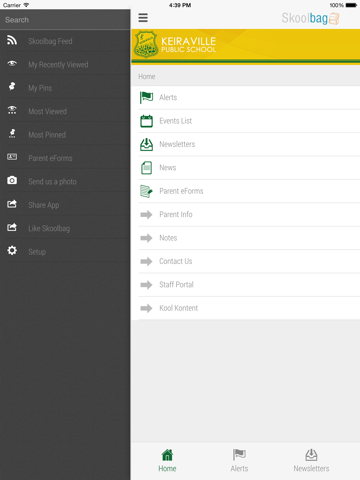Click the Newsletters inbox icon in list
This screenshot has height=480, width=360.
pyautogui.click(x=146, y=144)
